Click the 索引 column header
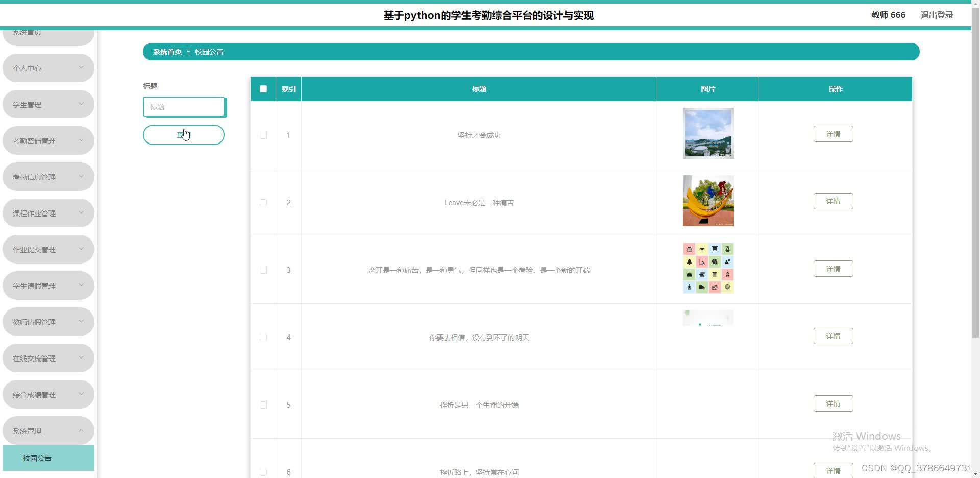 [288, 89]
